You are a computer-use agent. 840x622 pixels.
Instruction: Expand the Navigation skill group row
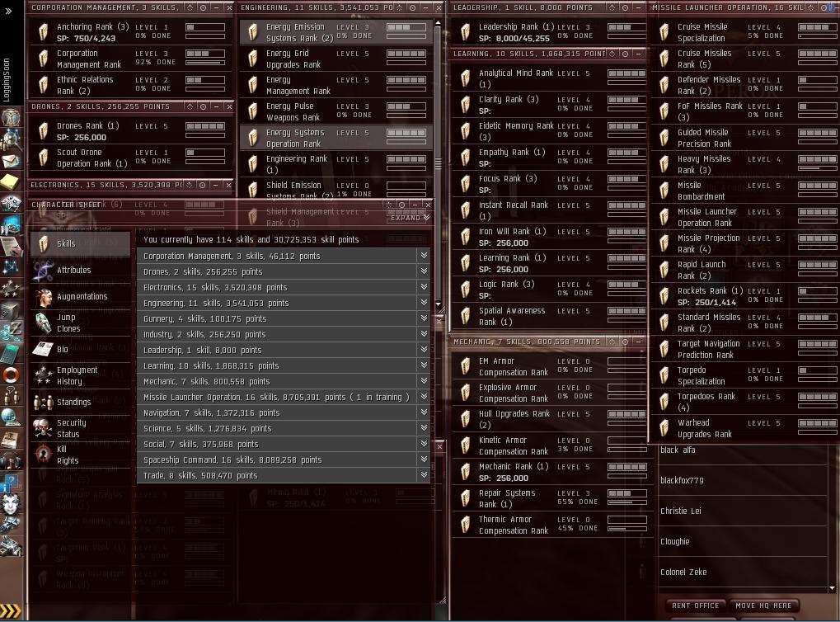pos(424,412)
